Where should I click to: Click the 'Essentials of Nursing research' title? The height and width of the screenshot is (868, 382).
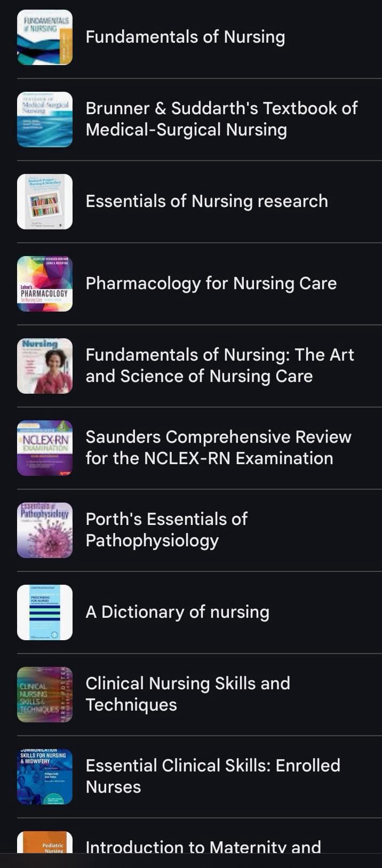[x=206, y=201]
